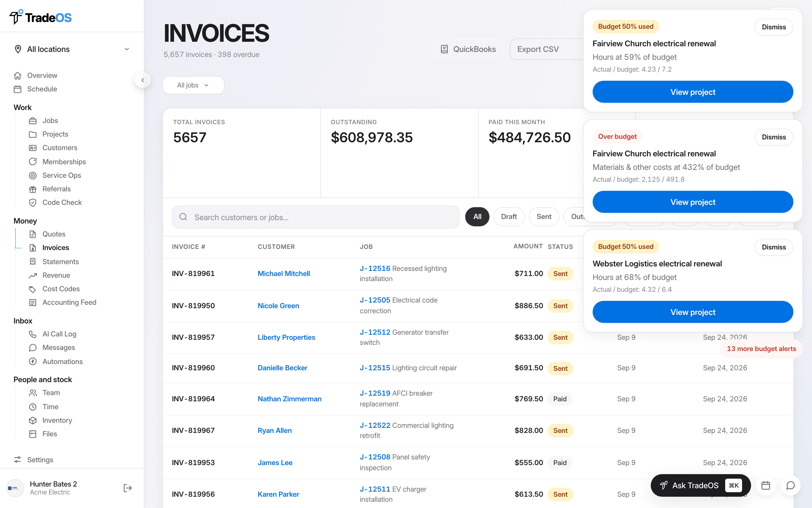Click the TradeOS logo icon
Viewport: 812px width, 508px height.
point(16,17)
